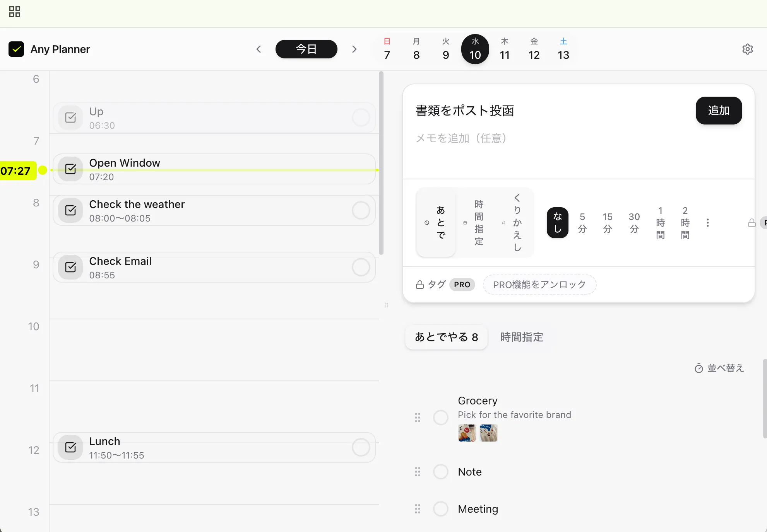Mark Up task as complete

[x=361, y=118]
